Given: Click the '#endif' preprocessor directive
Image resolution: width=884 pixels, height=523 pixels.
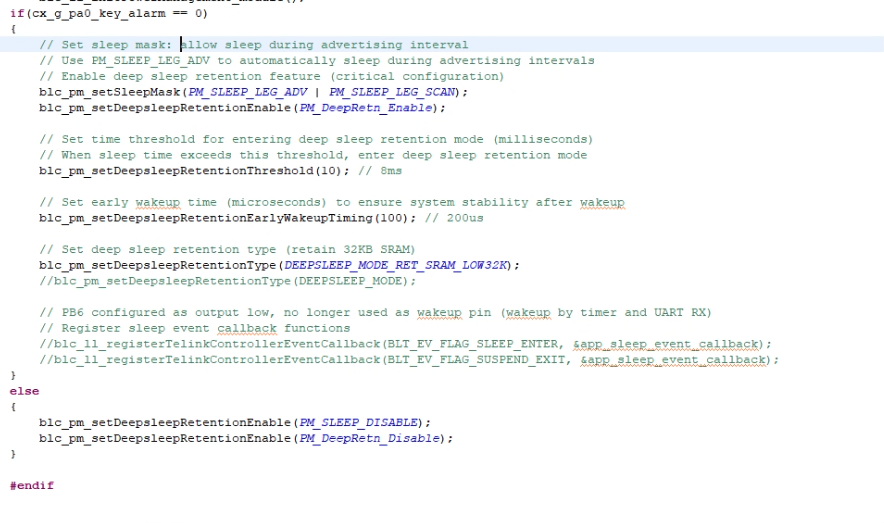Looking at the screenshot, I should point(32,486).
